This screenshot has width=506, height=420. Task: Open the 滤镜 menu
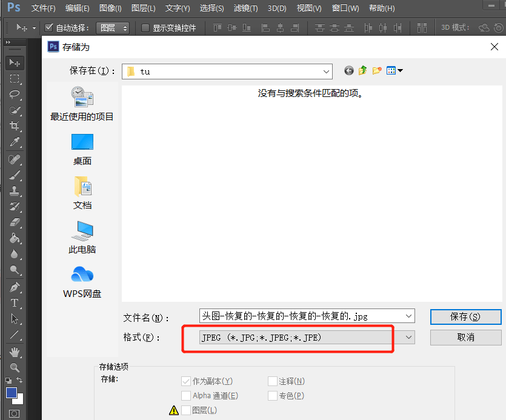(245, 8)
